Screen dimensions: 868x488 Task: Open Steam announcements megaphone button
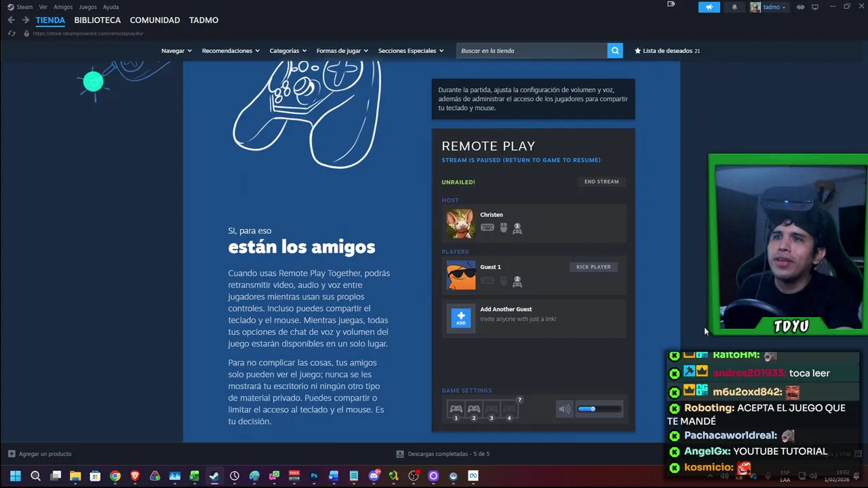point(709,7)
